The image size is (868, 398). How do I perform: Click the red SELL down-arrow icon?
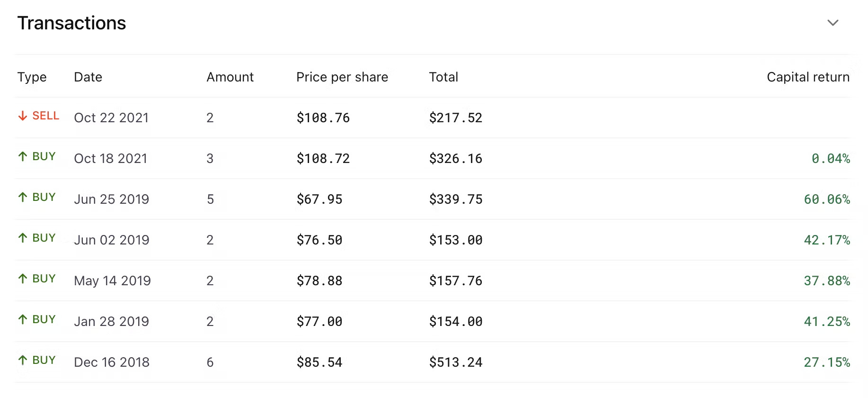(x=23, y=116)
